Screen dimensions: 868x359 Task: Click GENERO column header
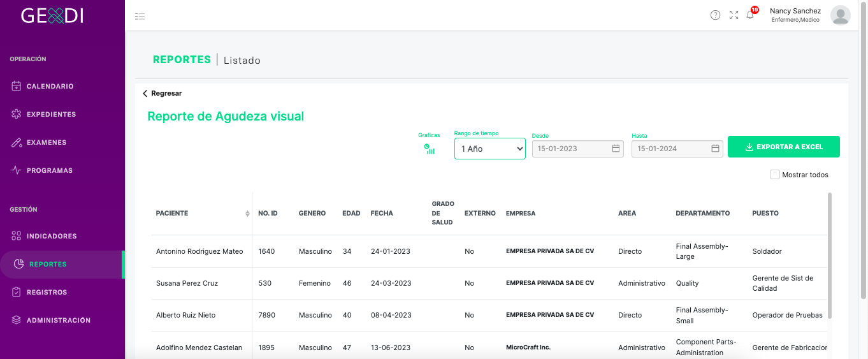pos(312,214)
